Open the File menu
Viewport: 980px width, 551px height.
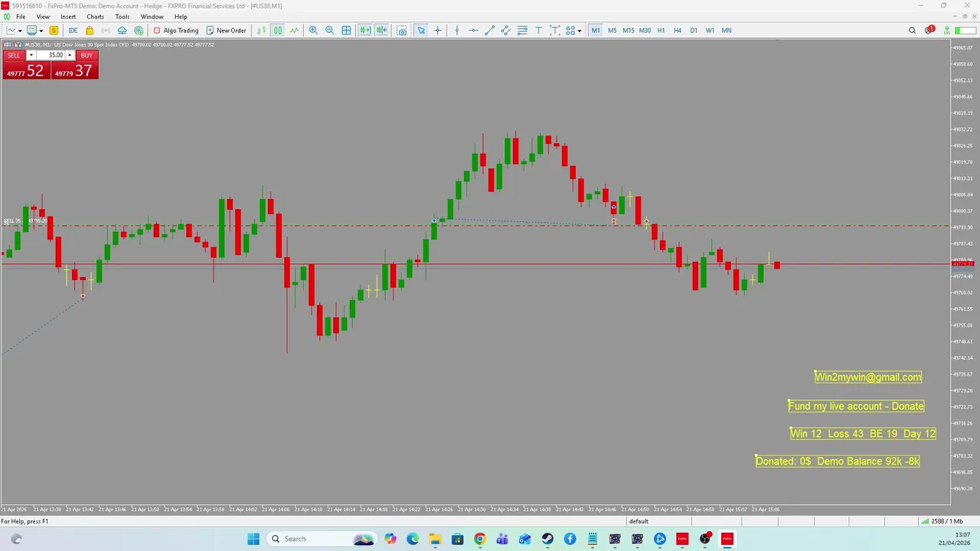point(21,17)
